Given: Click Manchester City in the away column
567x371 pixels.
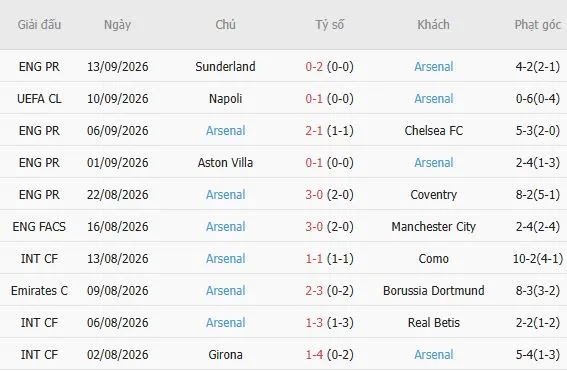Looking at the screenshot, I should click(434, 227).
